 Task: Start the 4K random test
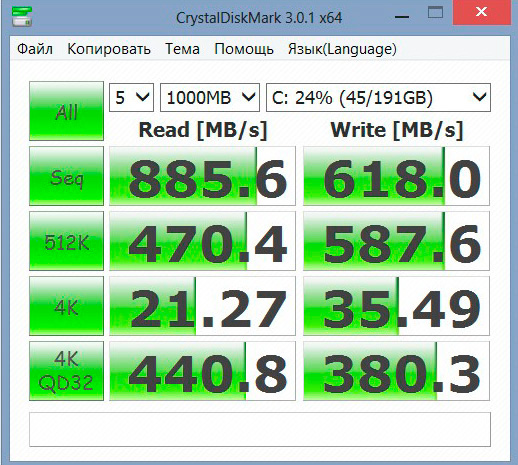point(66,306)
